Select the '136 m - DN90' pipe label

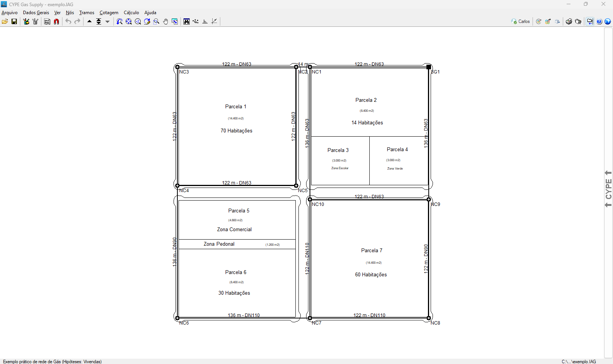click(175, 252)
